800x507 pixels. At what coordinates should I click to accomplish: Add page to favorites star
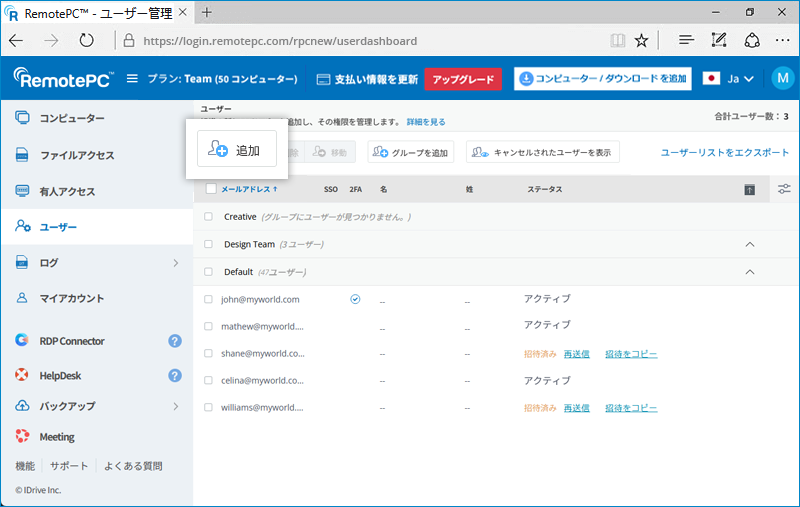point(641,40)
